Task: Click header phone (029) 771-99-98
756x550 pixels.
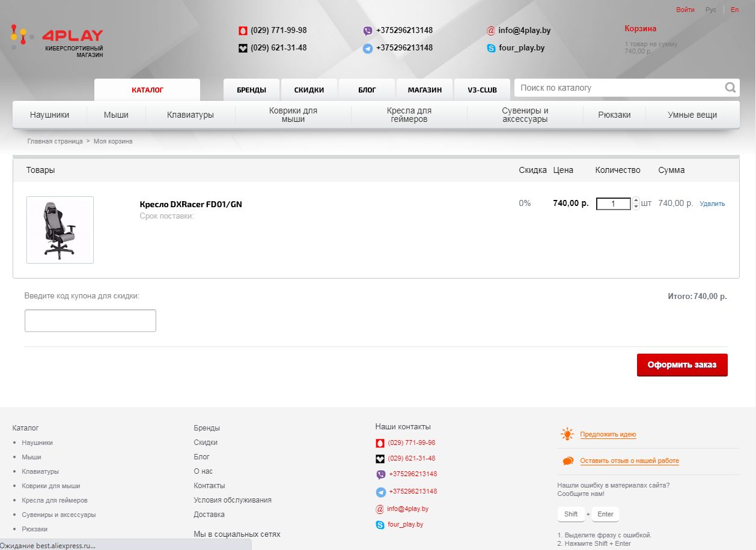Action: (x=279, y=31)
